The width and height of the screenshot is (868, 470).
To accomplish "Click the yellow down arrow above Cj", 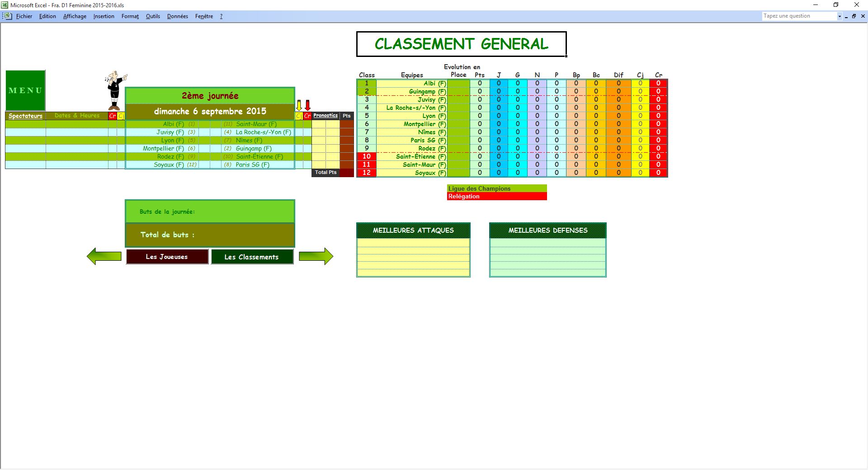I will coord(299,105).
